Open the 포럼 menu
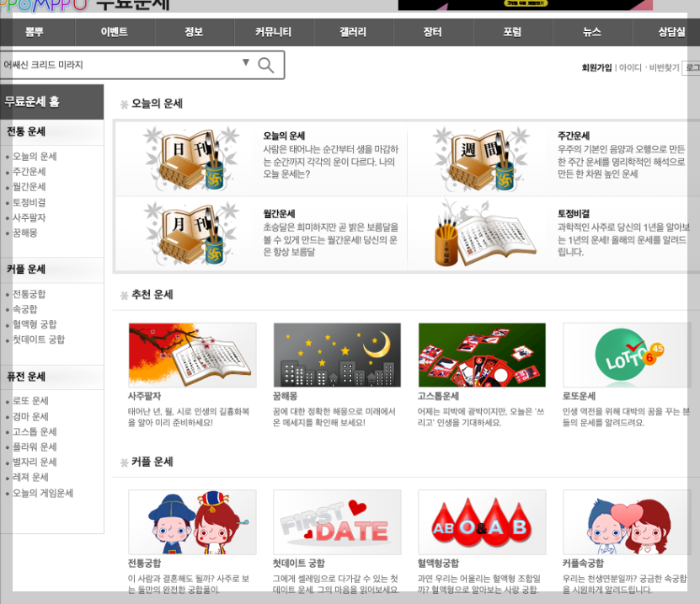Viewport: 700px width, 604px height. pos(512,32)
